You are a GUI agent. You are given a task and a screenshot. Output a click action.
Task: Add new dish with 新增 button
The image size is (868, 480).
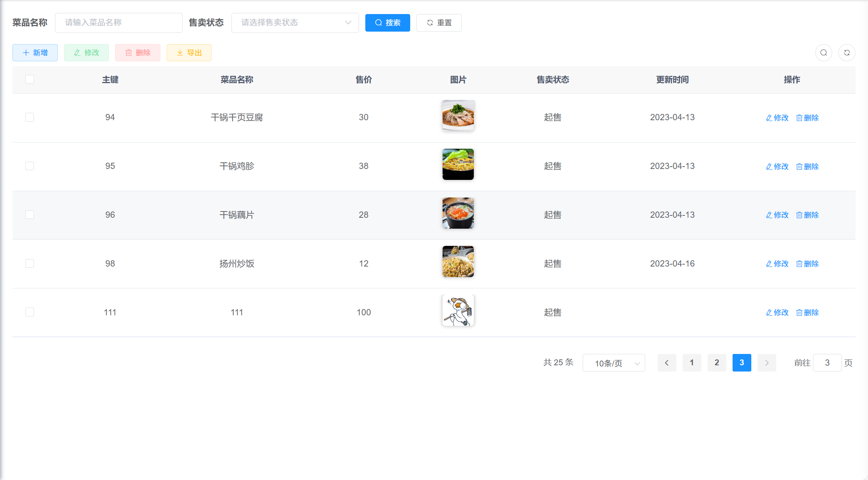point(35,53)
